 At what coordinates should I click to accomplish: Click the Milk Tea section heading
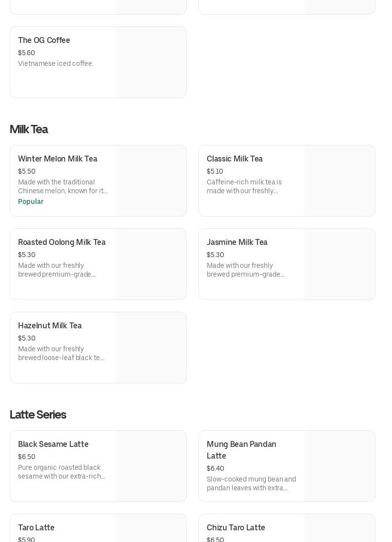pos(29,129)
